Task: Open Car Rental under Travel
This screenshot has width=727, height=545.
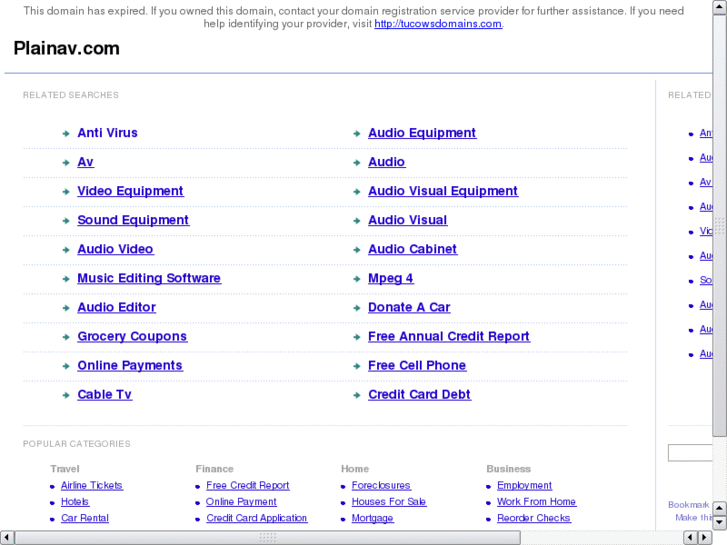Action: pos(85,518)
